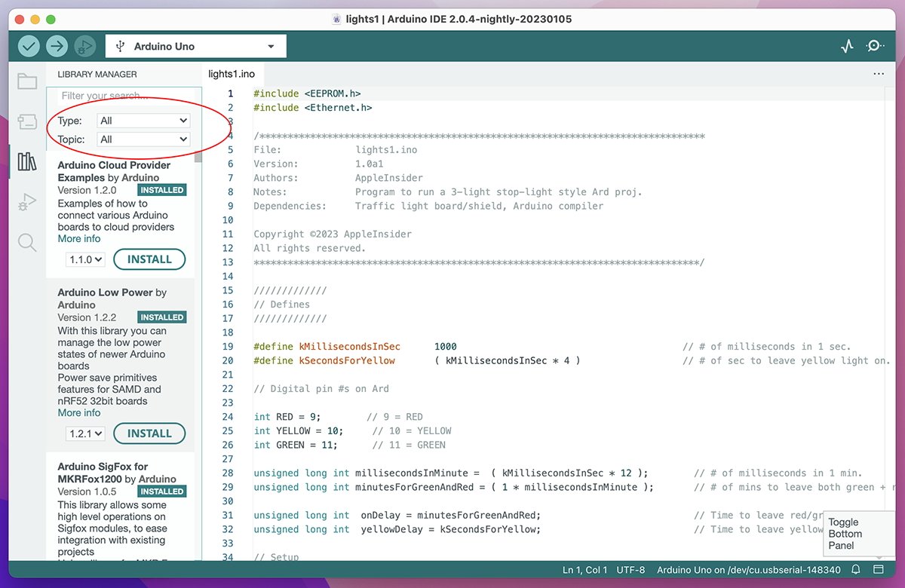Start the Debug toolbar button
Image resolution: width=905 pixels, height=588 pixels.
[84, 46]
